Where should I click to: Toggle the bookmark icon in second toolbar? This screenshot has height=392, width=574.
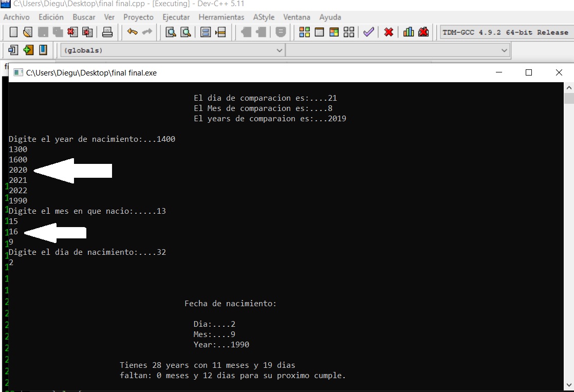(x=43, y=50)
